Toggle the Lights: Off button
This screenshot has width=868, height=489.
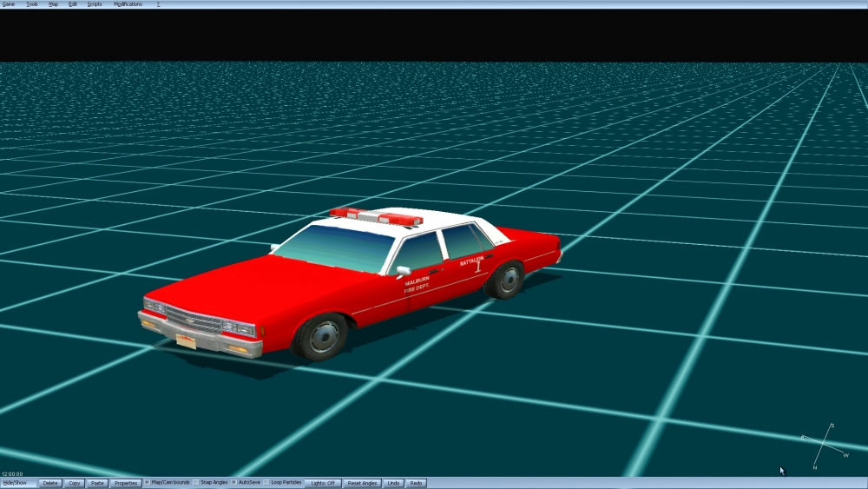coord(323,483)
